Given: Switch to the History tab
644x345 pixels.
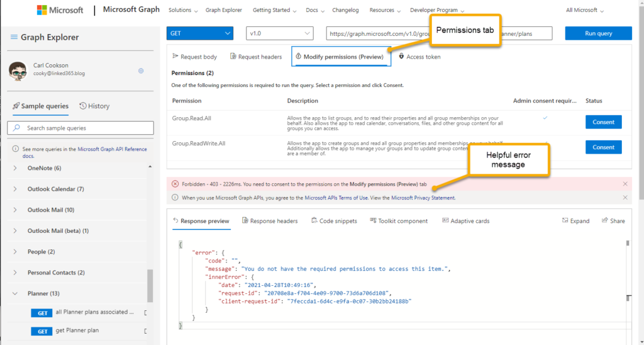Looking at the screenshot, I should point(94,106).
